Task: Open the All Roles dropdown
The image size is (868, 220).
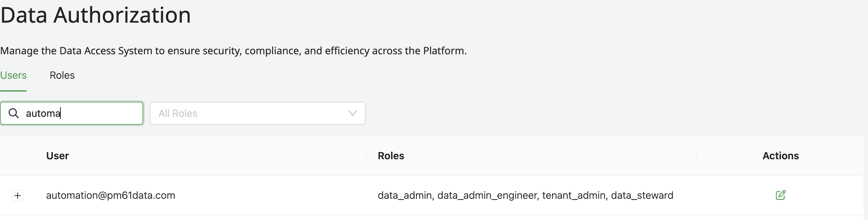Action: [257, 113]
